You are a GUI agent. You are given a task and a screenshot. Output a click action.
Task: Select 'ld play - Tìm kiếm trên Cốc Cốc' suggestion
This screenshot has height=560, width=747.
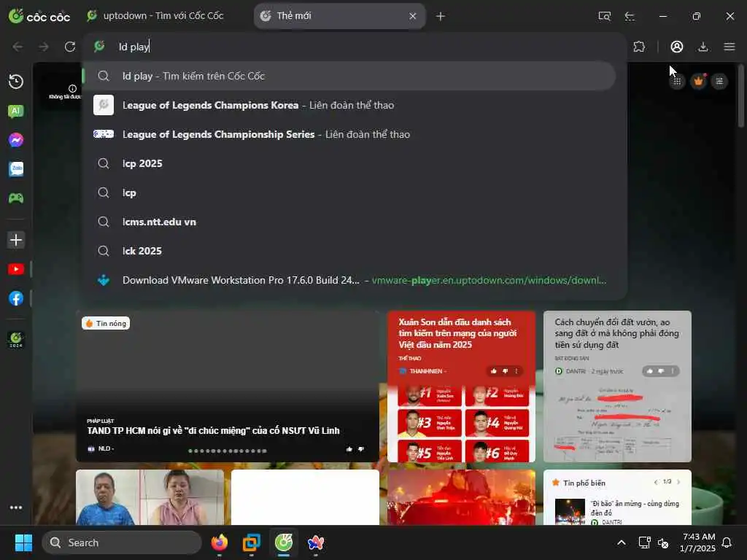click(x=349, y=76)
